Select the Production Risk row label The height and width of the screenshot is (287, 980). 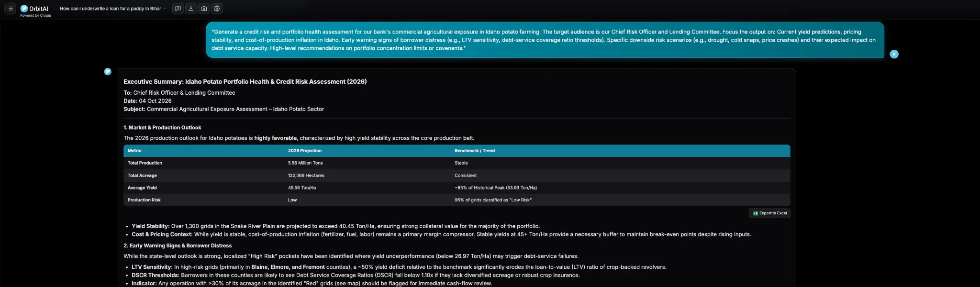(x=144, y=200)
